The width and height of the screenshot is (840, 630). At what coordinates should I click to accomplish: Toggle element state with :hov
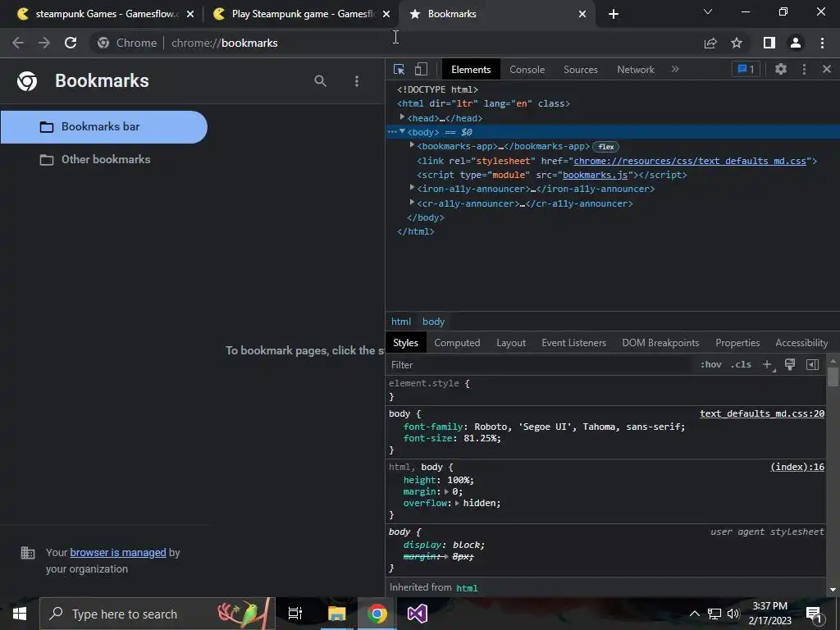[711, 365]
